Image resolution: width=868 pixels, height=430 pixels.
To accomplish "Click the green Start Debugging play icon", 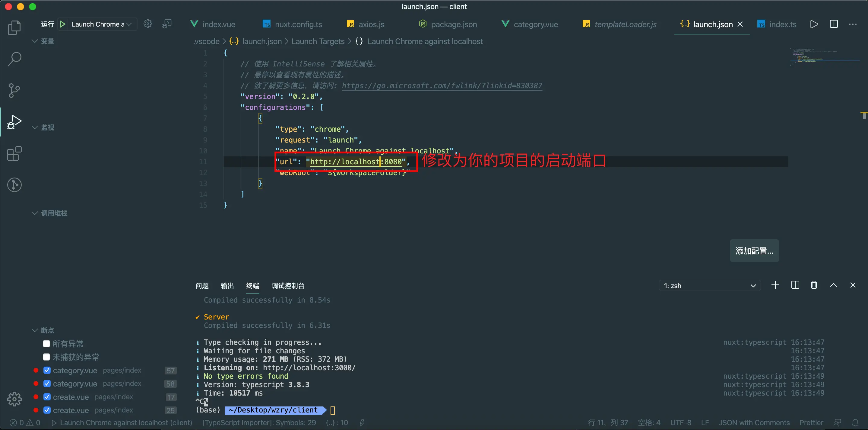I will click(x=63, y=24).
